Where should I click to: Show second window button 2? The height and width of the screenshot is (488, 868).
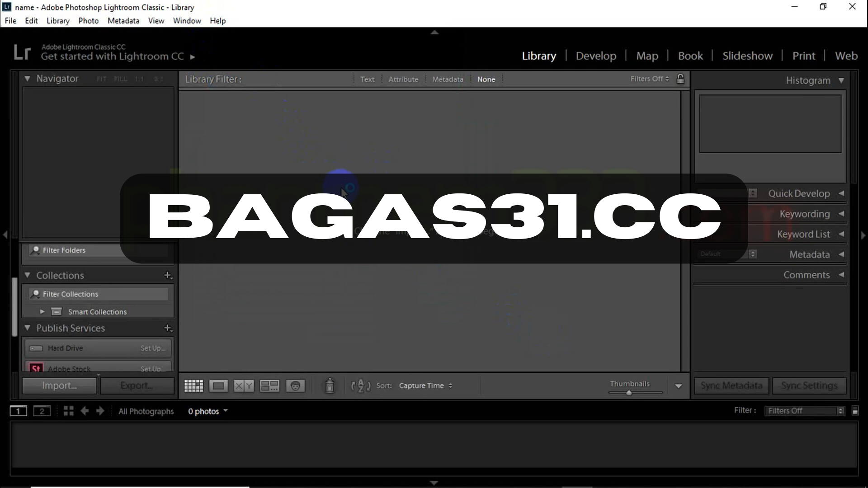(x=42, y=411)
